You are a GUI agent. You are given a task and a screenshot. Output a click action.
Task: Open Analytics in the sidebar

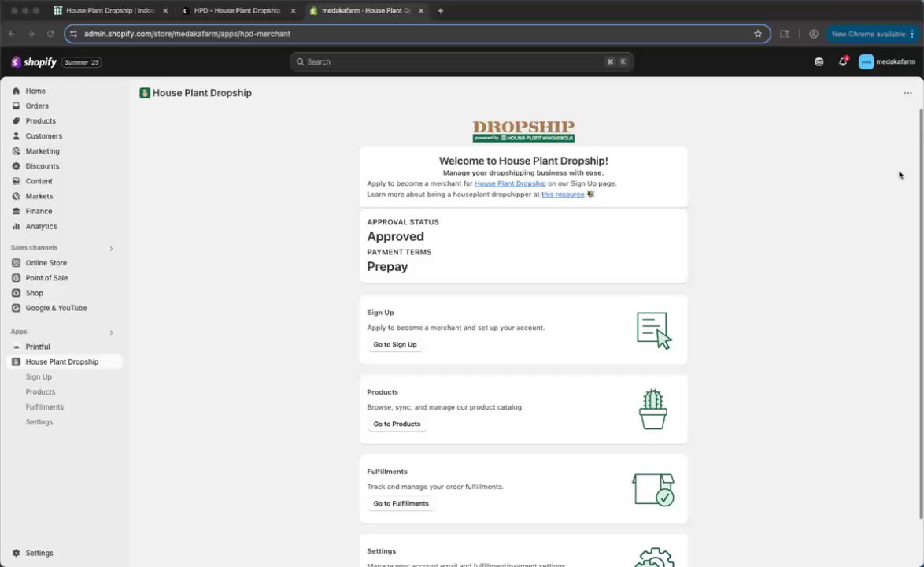pyautogui.click(x=41, y=226)
